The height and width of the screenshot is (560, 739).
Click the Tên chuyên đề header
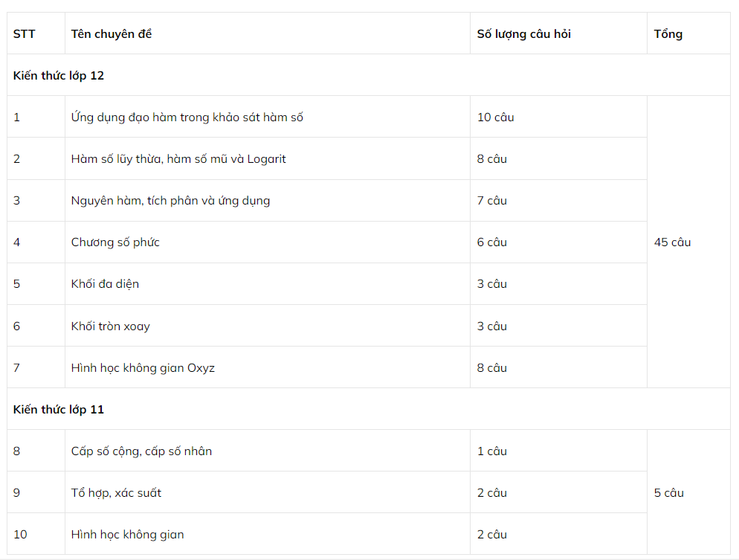112,34
